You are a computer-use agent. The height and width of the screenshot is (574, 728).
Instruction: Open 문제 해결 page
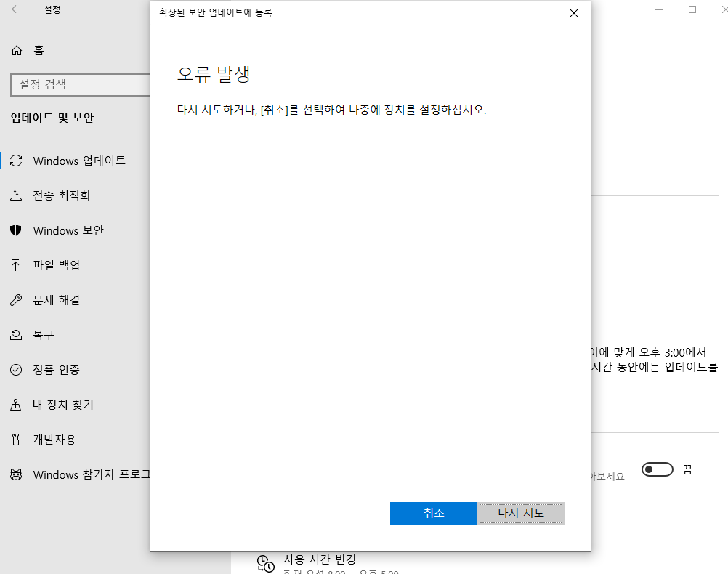pyautogui.click(x=56, y=300)
